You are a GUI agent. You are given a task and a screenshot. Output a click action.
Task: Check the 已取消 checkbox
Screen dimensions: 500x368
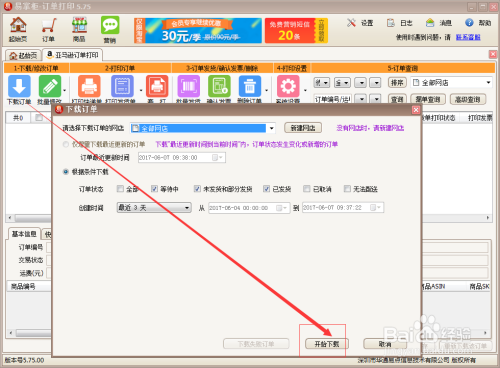307,189
